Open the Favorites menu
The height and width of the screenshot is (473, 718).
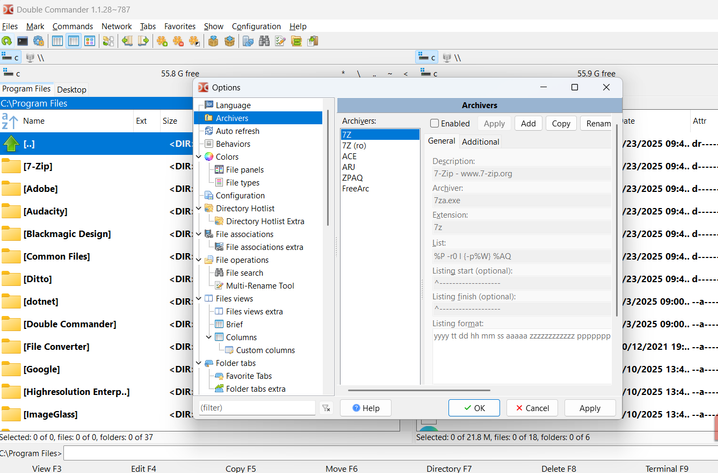[180, 26]
